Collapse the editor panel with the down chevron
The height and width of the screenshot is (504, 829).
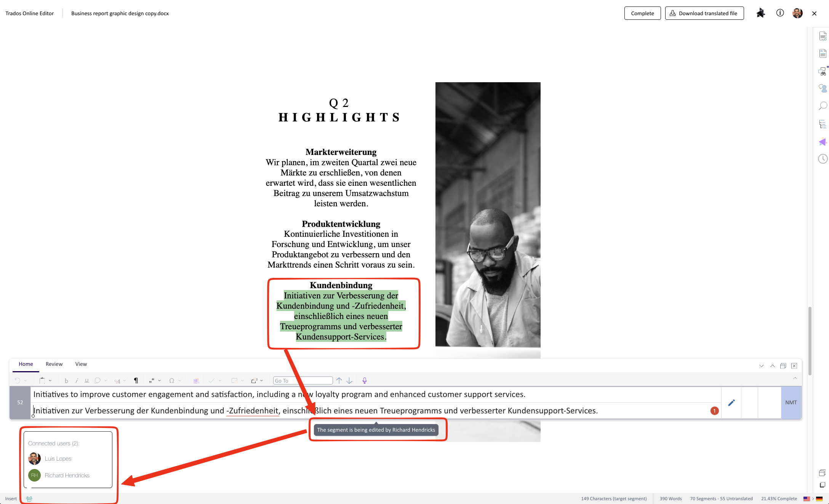761,366
